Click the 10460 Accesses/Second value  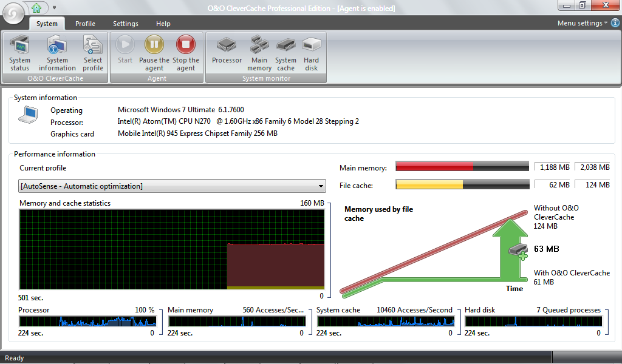pyautogui.click(x=414, y=310)
